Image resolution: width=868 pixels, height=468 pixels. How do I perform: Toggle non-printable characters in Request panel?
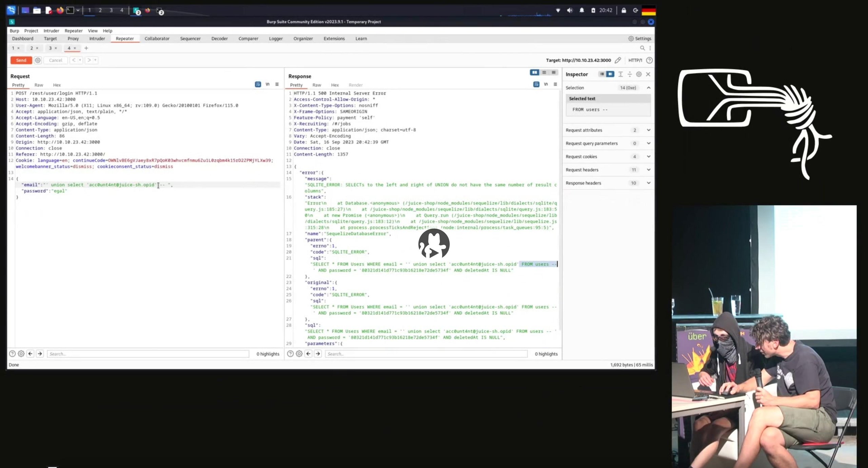[x=268, y=84]
